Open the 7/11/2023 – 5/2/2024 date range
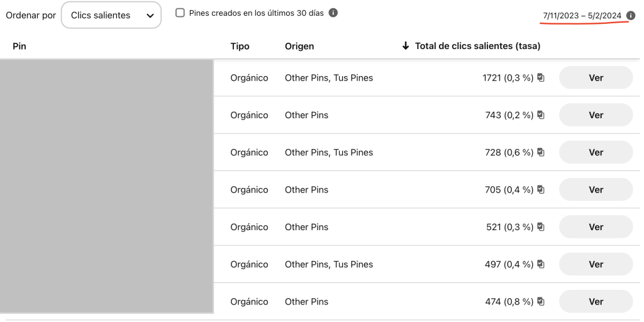Screen dimensions: 644x322 click(x=582, y=16)
